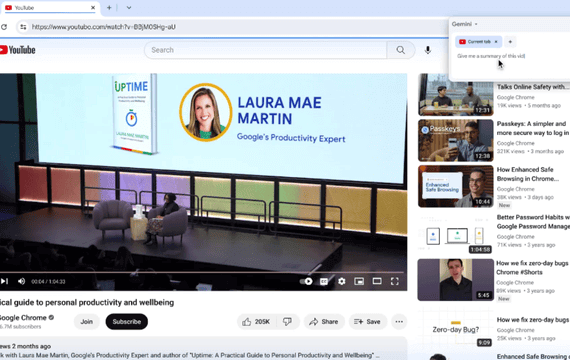
Task: Open 'Better Password Habits' video title
Action: tap(533, 222)
